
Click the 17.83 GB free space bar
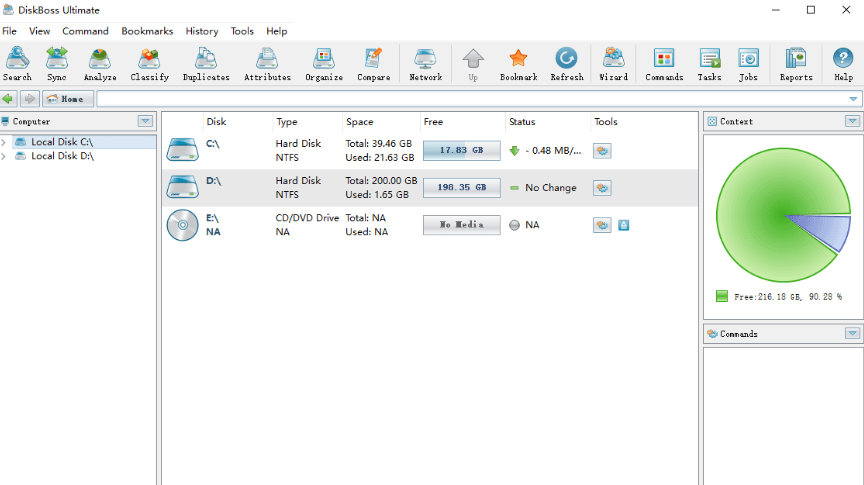[462, 150]
